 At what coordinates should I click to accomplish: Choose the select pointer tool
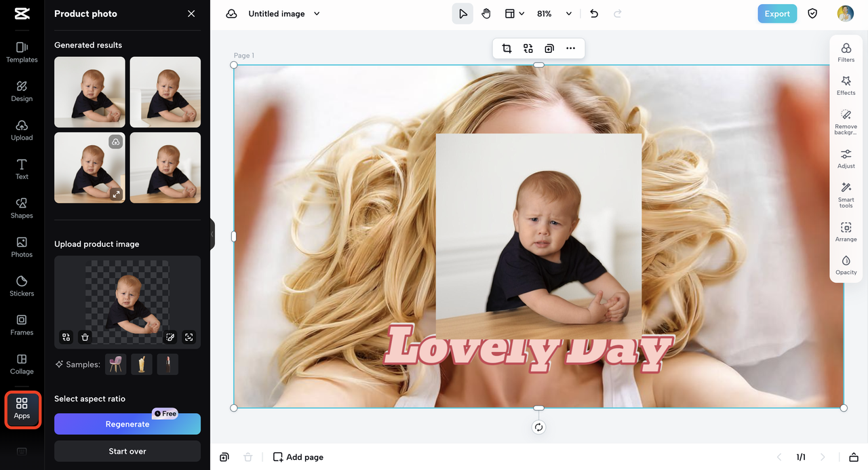coord(462,14)
